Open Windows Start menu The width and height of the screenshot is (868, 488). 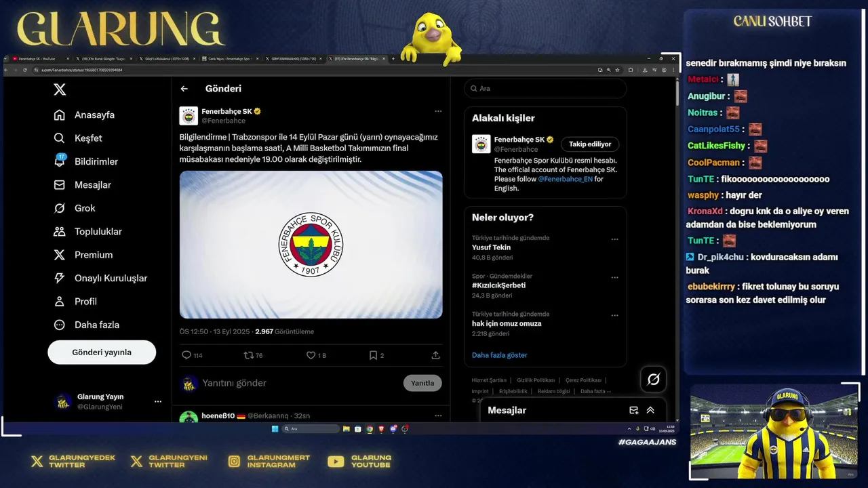[x=275, y=429]
